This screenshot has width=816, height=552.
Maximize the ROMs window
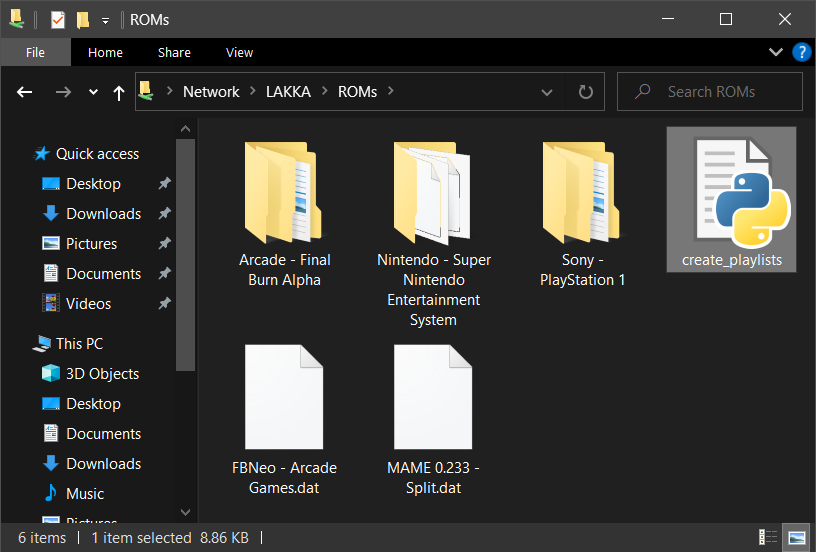(x=725, y=19)
